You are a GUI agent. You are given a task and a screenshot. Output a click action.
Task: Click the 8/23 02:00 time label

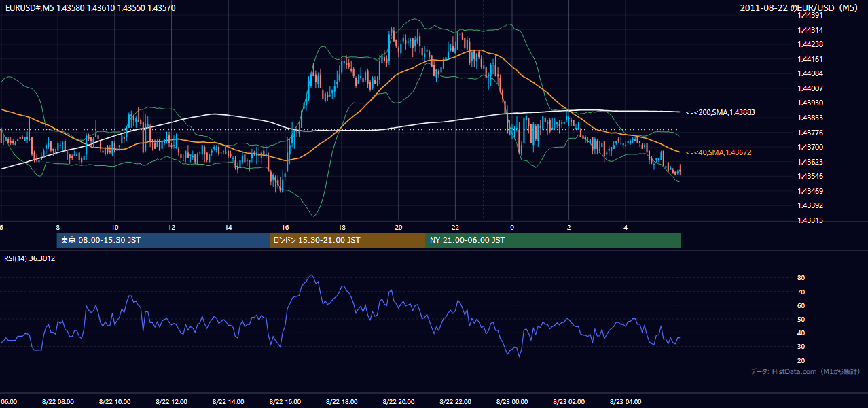coord(569,402)
